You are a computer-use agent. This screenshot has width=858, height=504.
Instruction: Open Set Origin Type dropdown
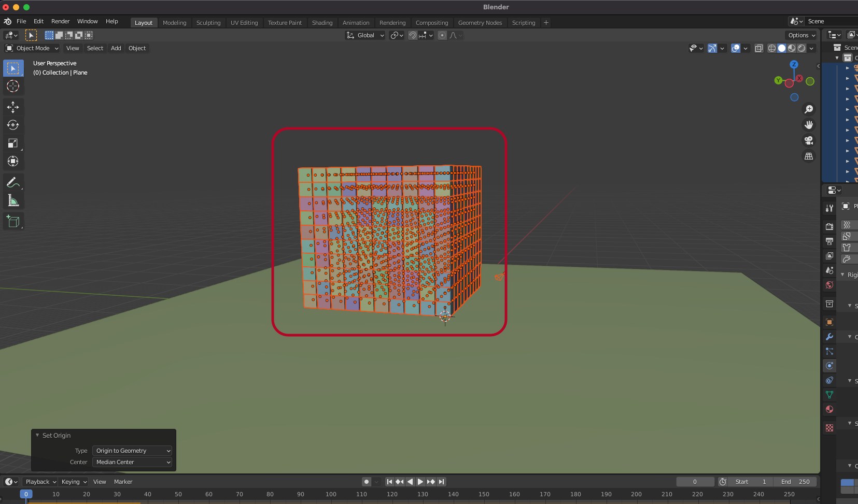pos(132,451)
